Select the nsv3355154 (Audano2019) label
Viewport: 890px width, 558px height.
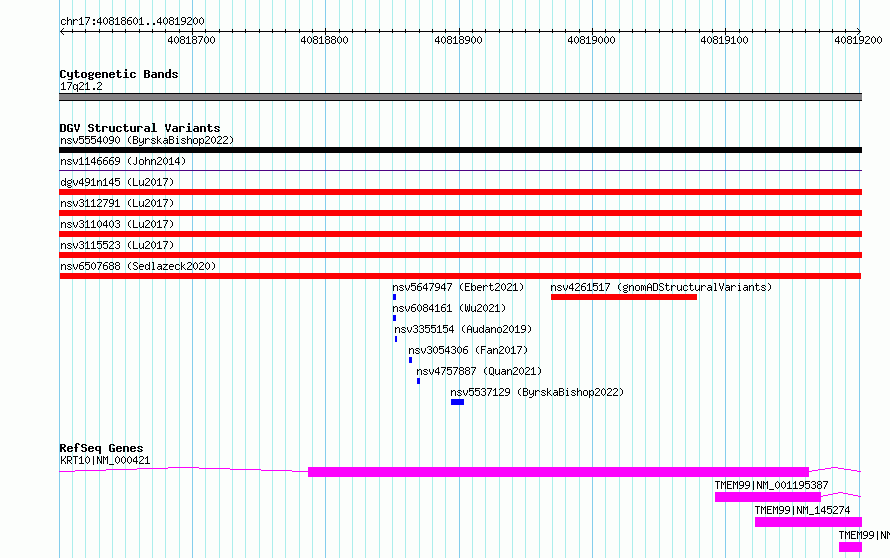point(463,329)
